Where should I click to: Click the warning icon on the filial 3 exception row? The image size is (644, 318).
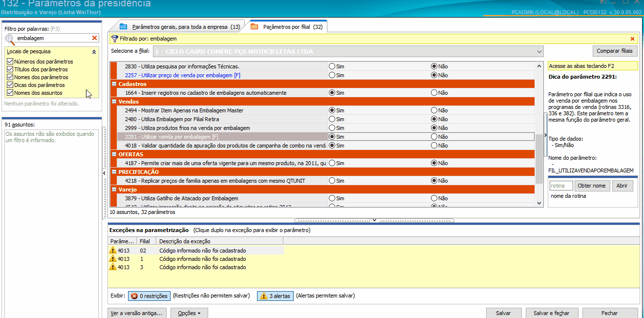click(113, 267)
